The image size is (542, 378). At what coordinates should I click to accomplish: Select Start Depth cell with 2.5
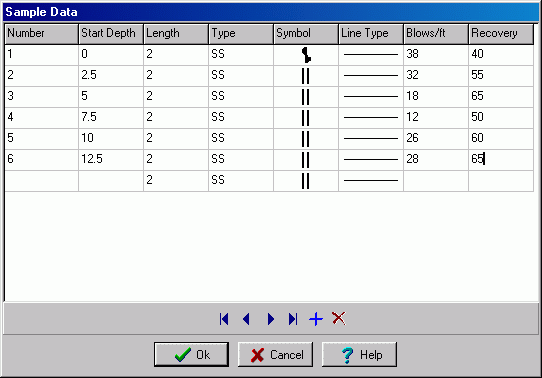point(111,76)
